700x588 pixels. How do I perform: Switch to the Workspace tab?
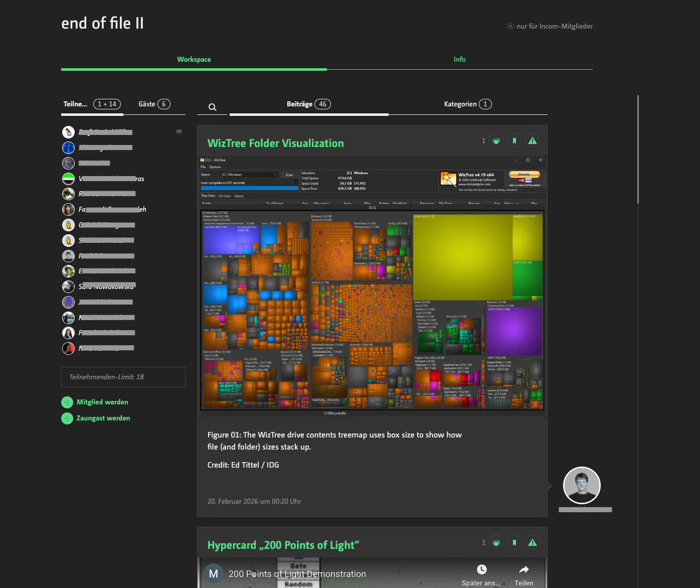pos(194,59)
